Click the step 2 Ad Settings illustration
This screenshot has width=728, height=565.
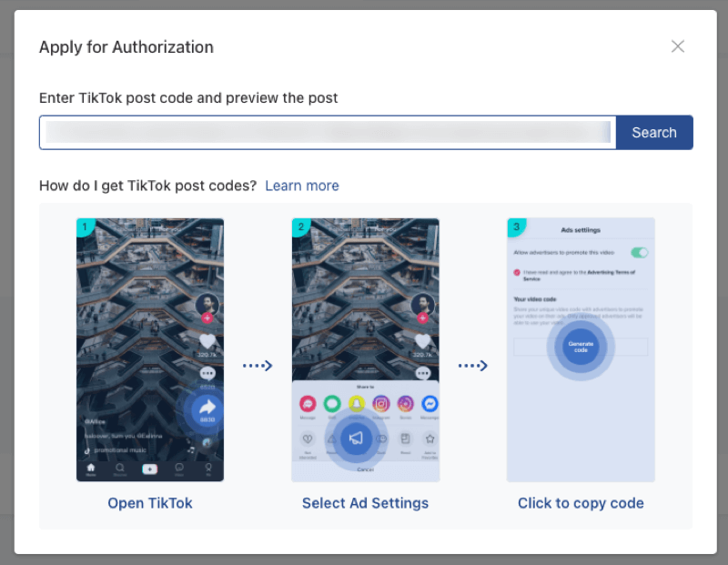[x=366, y=349]
